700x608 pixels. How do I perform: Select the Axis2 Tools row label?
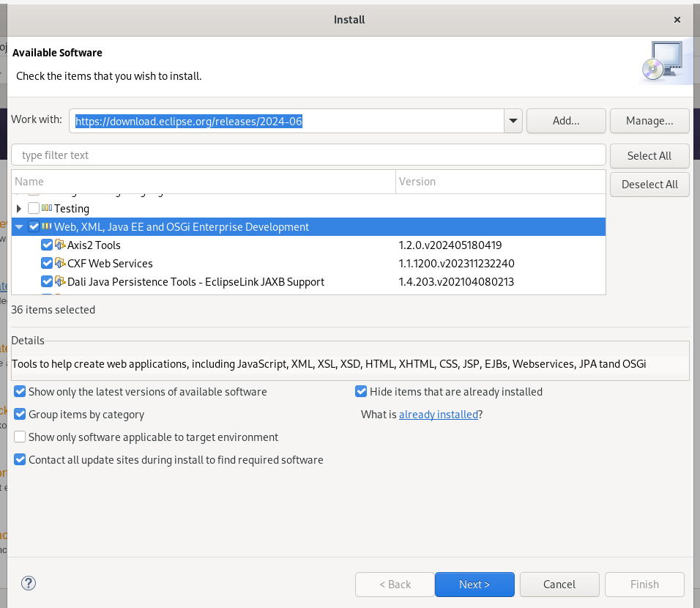[x=94, y=245]
